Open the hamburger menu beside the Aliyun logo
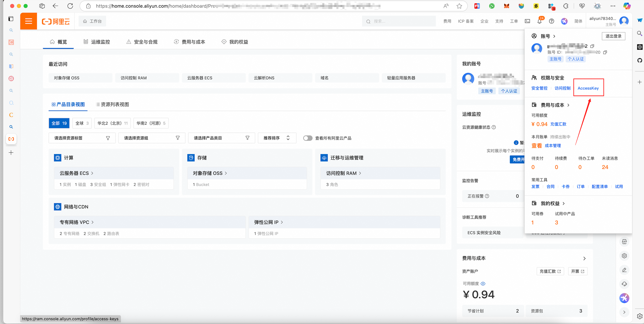This screenshot has height=324, width=644. [x=28, y=21]
